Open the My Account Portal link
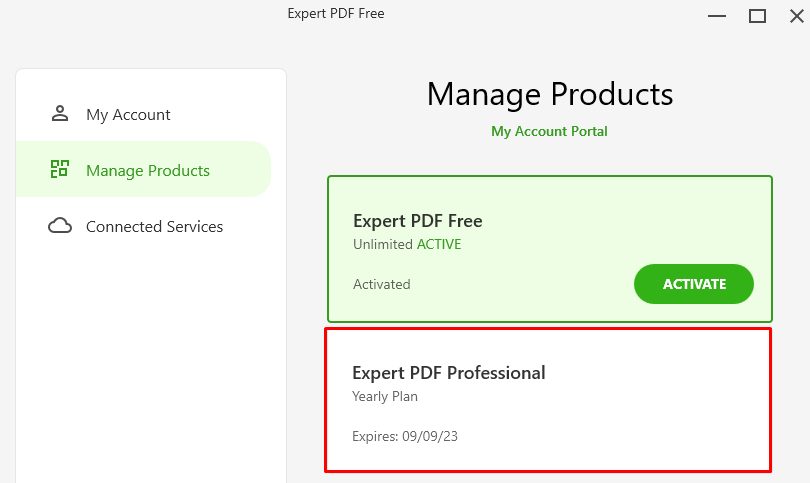The height and width of the screenshot is (483, 810). click(549, 131)
